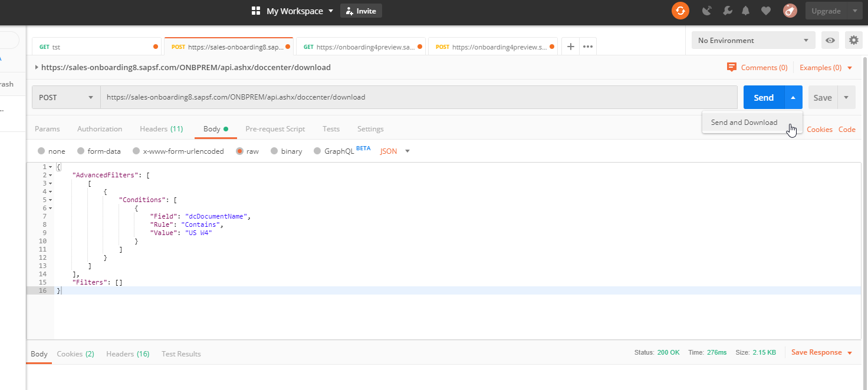
Task: Click the 200 OK status value
Action: pos(669,352)
